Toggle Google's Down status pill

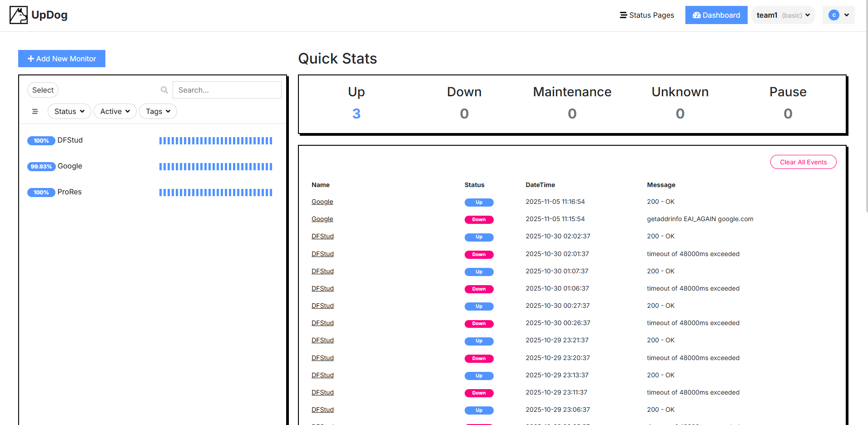click(479, 219)
